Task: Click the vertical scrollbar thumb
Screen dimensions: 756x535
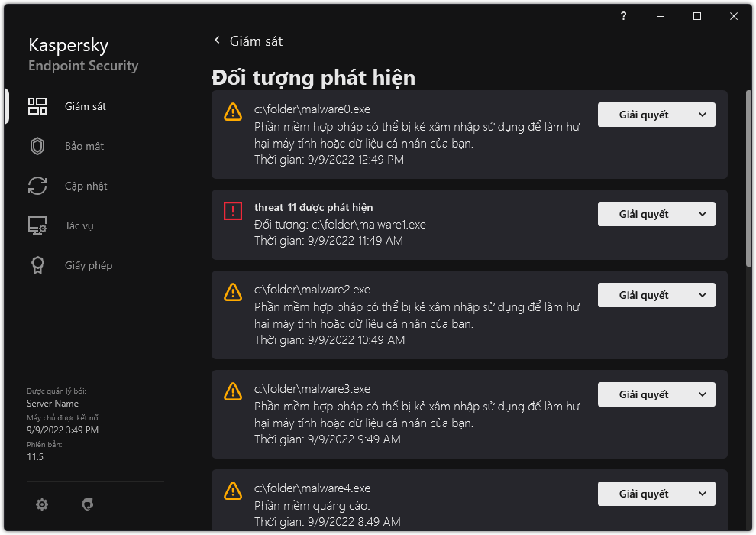Action: (748, 178)
